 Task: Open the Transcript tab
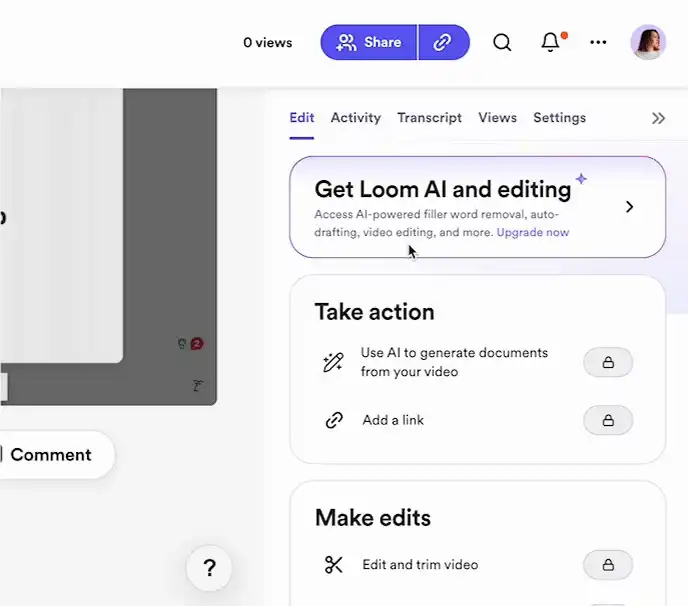coord(429,118)
